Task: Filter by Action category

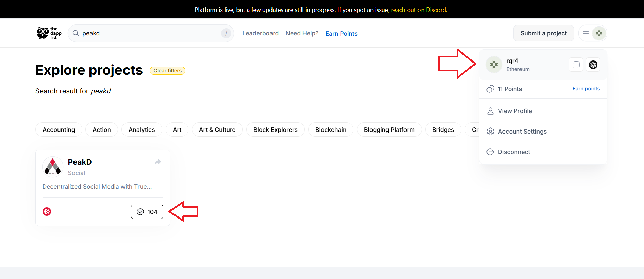Action: tap(102, 130)
